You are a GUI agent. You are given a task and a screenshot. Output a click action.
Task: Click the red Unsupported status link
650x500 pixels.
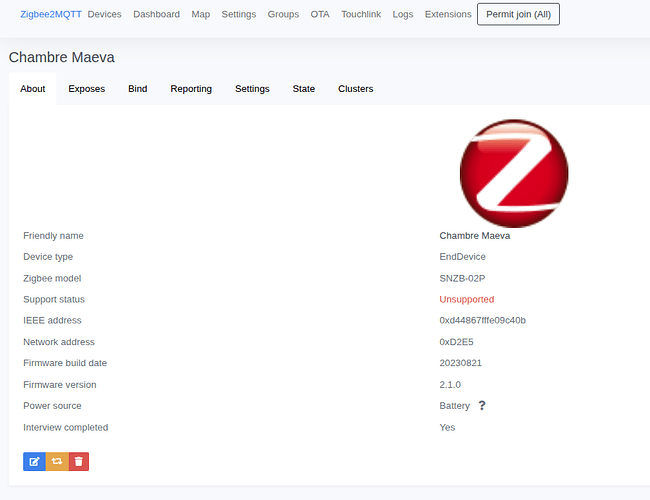pos(466,300)
